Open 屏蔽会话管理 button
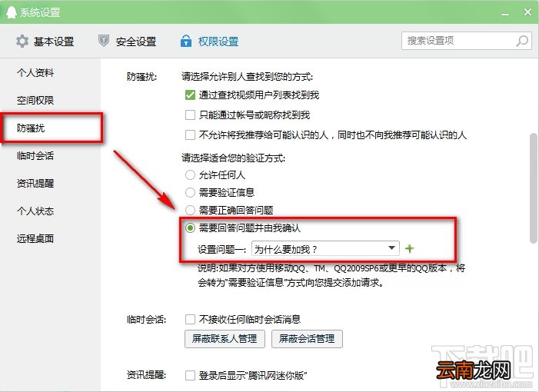 point(307,339)
